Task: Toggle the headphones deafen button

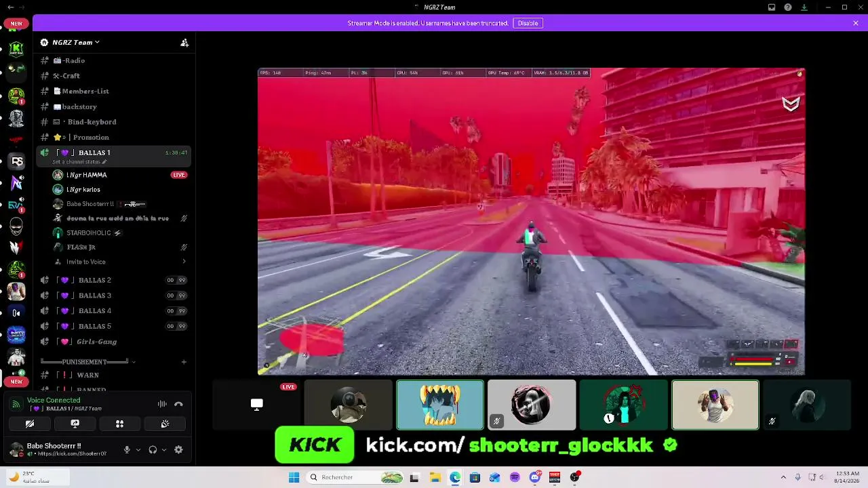Action: [x=153, y=449]
